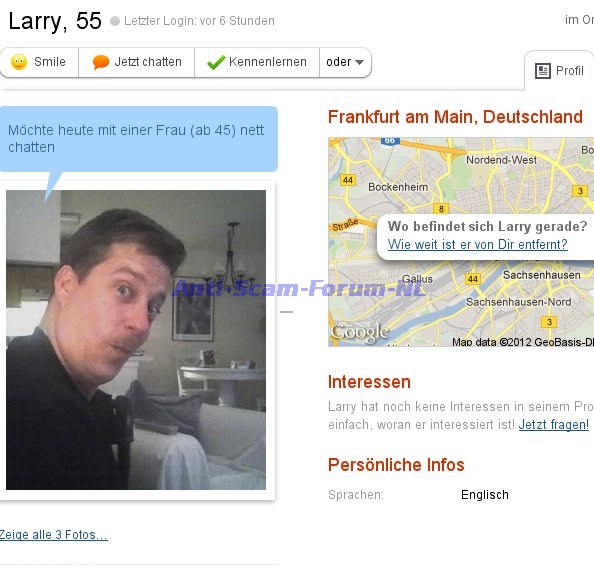Send a Smile to Larry

tap(39, 62)
